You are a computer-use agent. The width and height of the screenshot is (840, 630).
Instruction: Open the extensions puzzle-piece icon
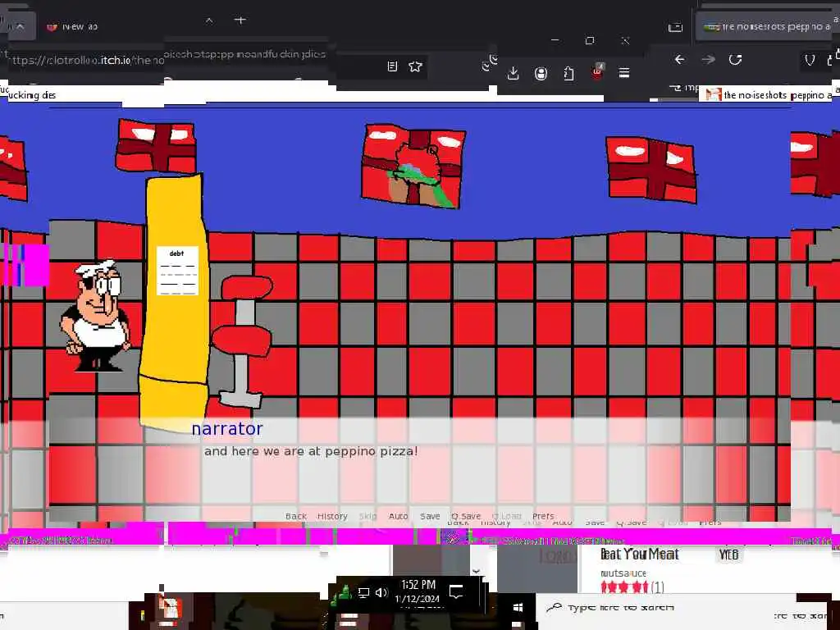click(569, 73)
